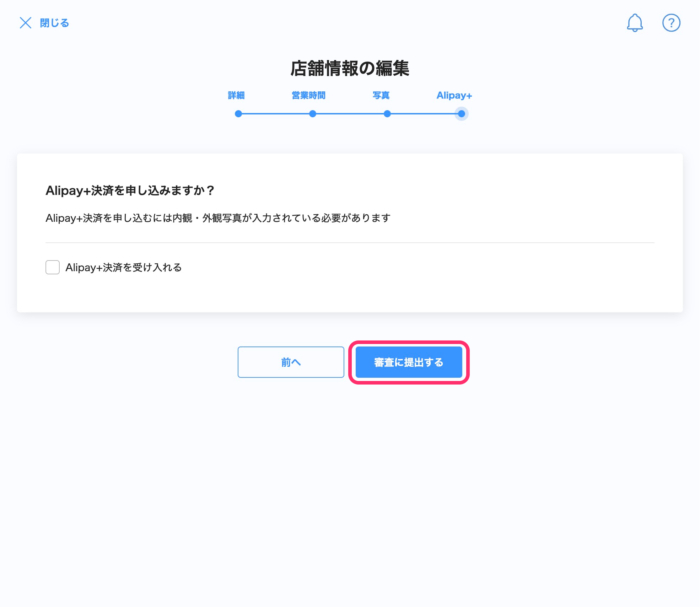This screenshot has height=607, width=700.
Task: Click heading Alipay+決済を申し込みますか？
Action: tap(130, 190)
